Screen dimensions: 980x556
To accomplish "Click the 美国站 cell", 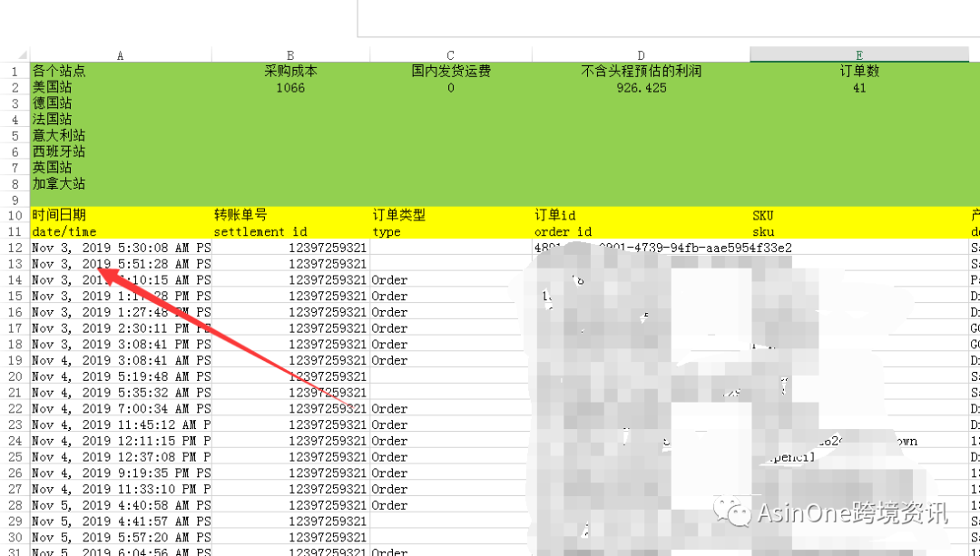I will coord(121,87).
